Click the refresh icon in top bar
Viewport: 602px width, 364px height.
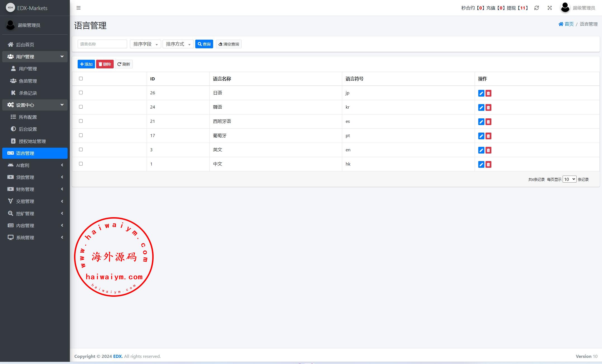[x=536, y=8]
